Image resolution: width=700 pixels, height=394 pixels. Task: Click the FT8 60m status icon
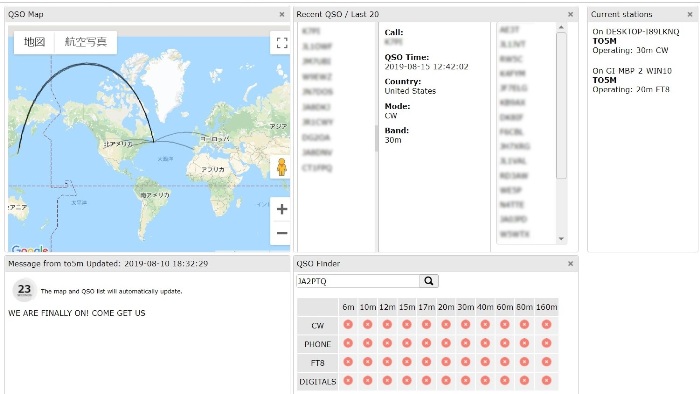504,362
